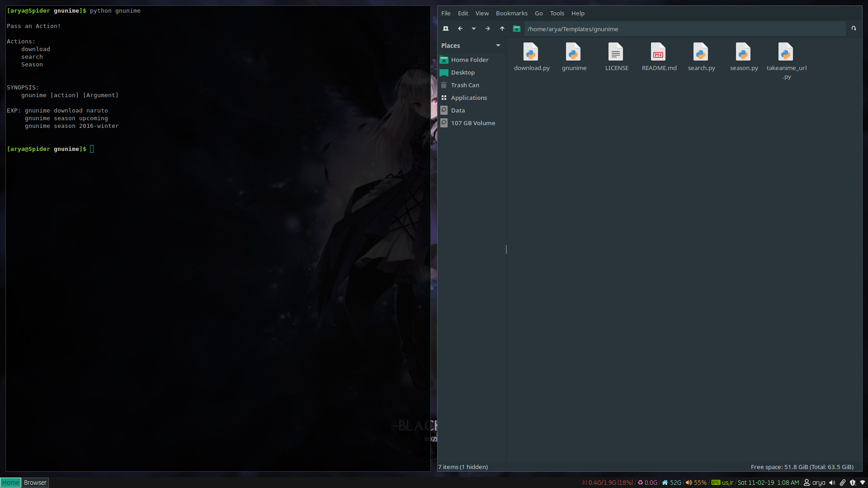Go up to the parent directory
This screenshot has height=488, width=868.
coord(501,28)
